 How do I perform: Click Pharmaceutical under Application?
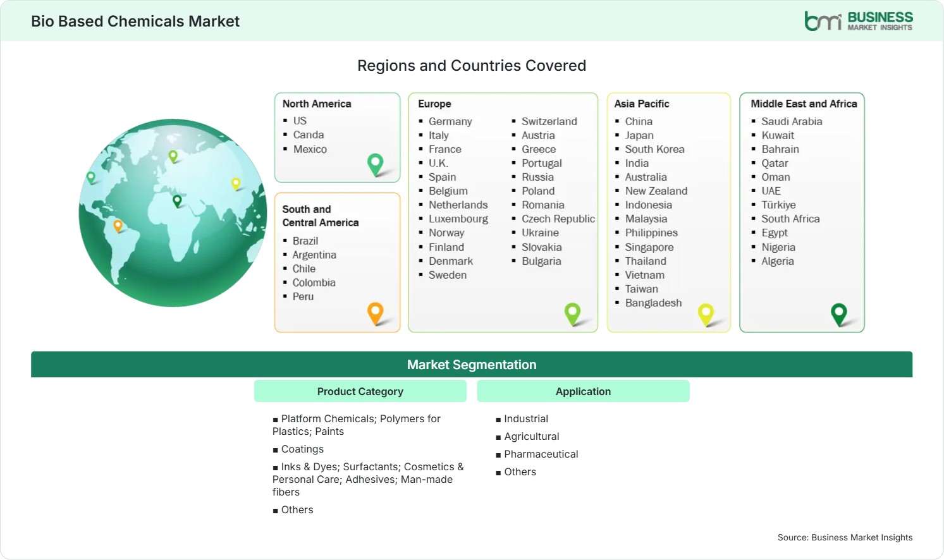pyautogui.click(x=541, y=454)
